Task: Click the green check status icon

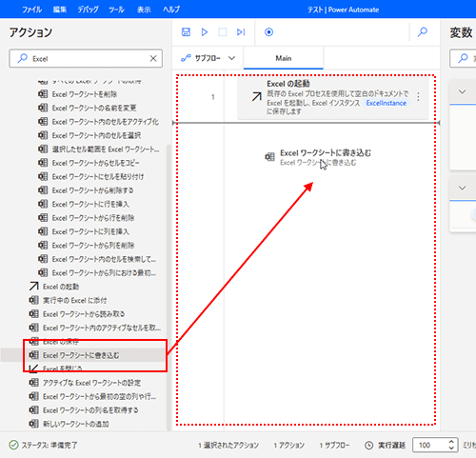Action: coord(13,445)
